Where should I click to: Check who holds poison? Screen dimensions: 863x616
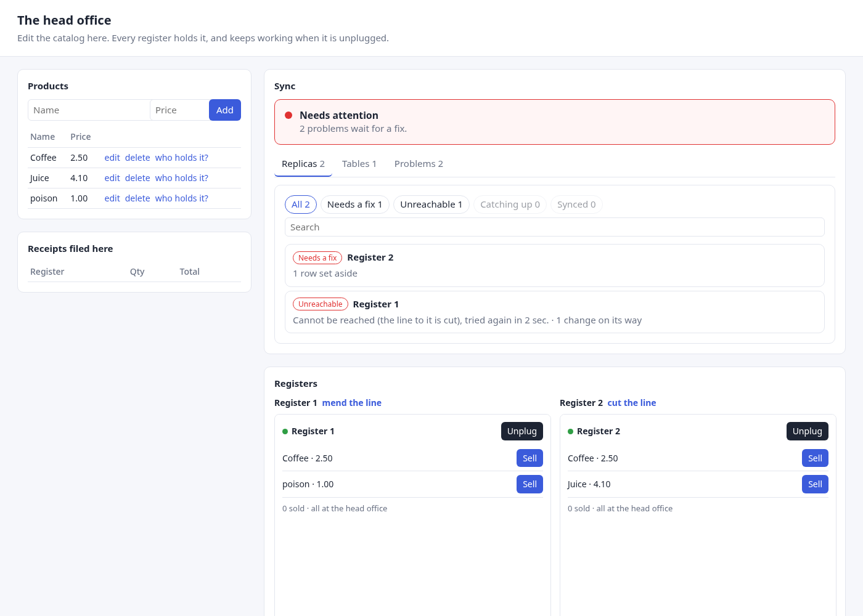click(182, 198)
